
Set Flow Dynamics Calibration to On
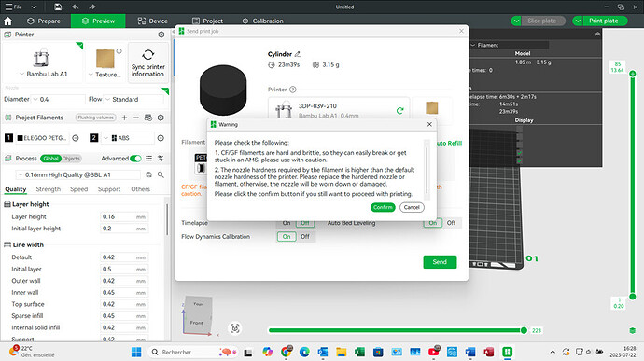tap(287, 237)
